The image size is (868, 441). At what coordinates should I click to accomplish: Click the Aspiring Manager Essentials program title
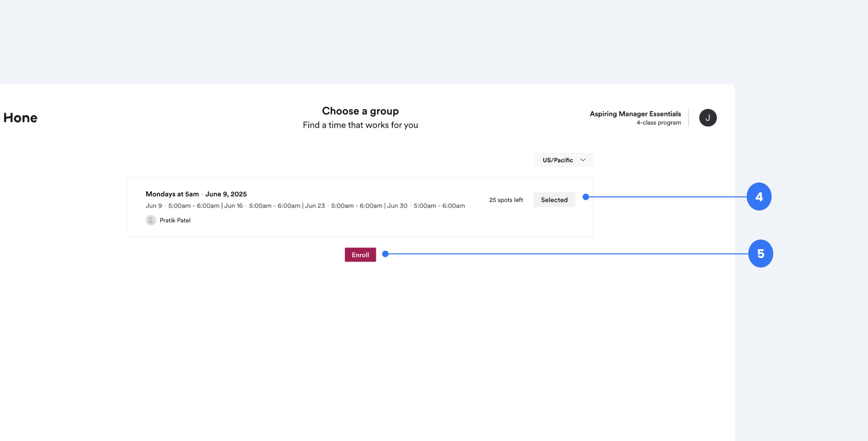(635, 114)
